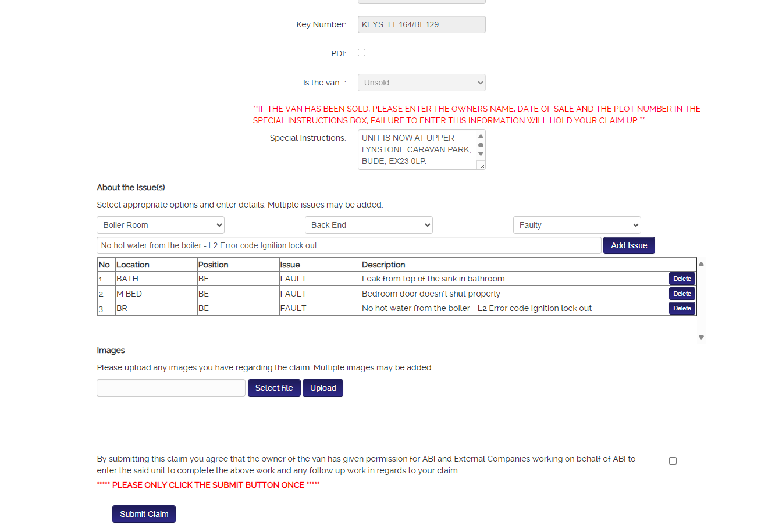Click the Add Issue button
The image size is (761, 532).
pyautogui.click(x=629, y=245)
